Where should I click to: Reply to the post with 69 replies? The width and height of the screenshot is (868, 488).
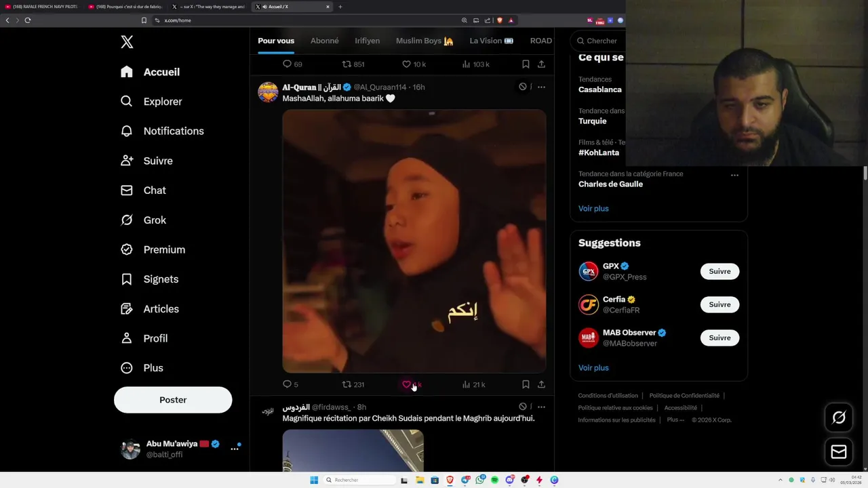[292, 64]
